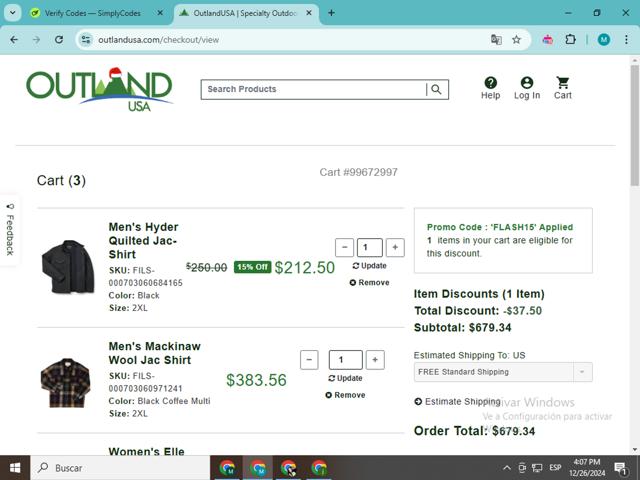Open the shopping Cart icon
Screen dimensions: 640x480
(562, 88)
